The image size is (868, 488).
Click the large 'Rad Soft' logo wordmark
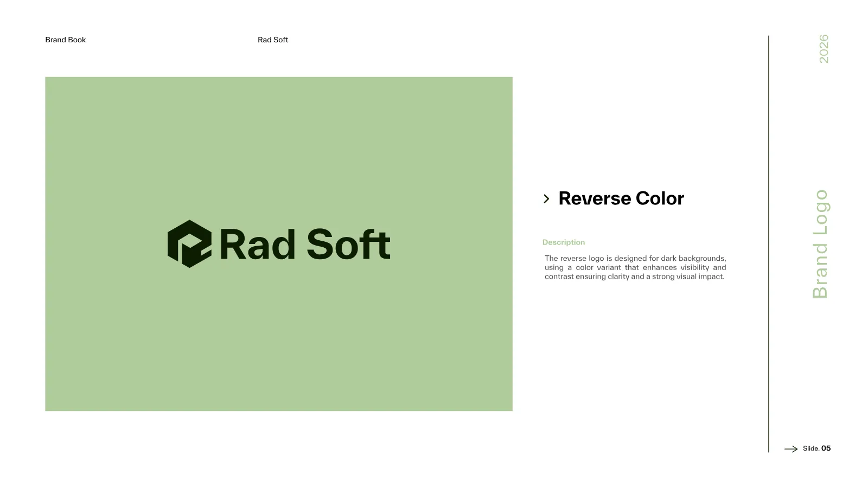click(x=305, y=245)
